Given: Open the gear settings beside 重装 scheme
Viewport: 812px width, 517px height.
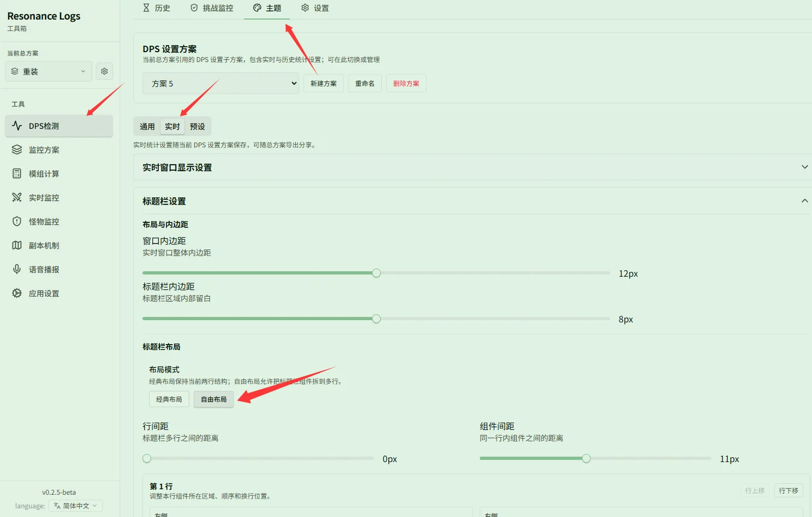Looking at the screenshot, I should pyautogui.click(x=104, y=71).
